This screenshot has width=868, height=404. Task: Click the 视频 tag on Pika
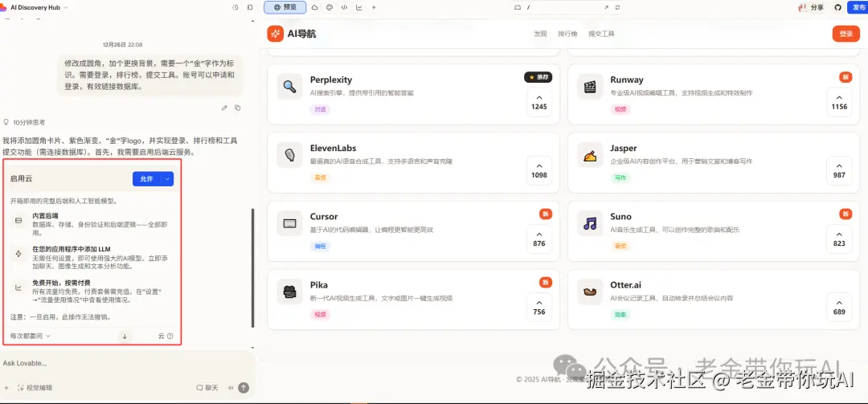(320, 315)
